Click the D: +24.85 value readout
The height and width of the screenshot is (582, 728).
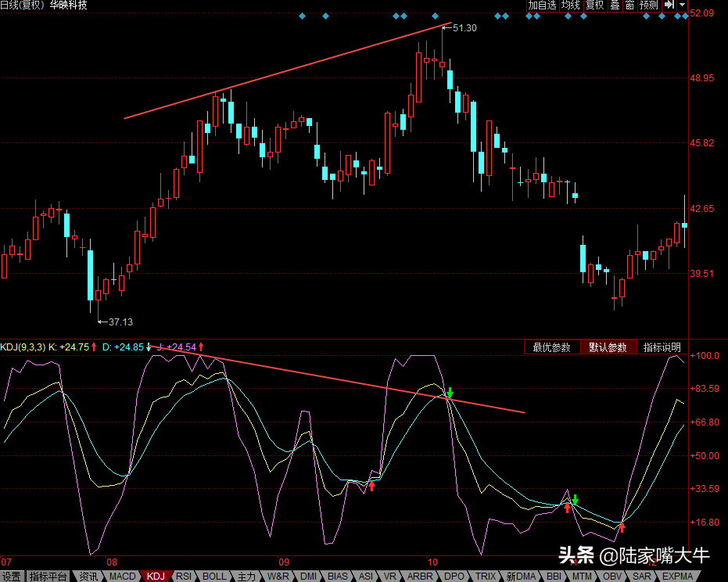click(123, 347)
